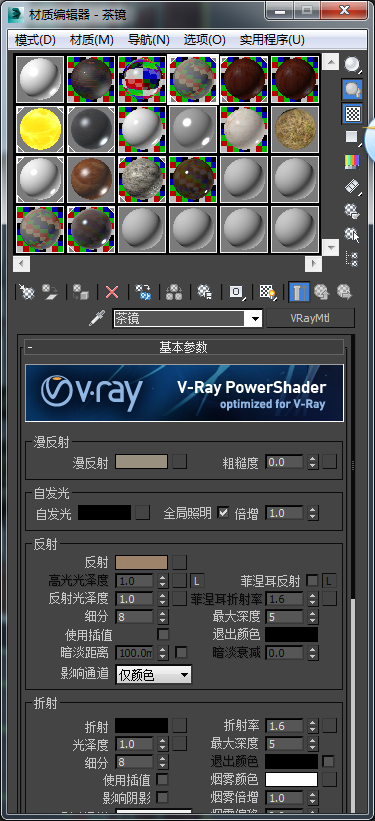Screen dimensions: 375x821
Task: Open the 实用程序(U) menu
Action: tap(272, 40)
